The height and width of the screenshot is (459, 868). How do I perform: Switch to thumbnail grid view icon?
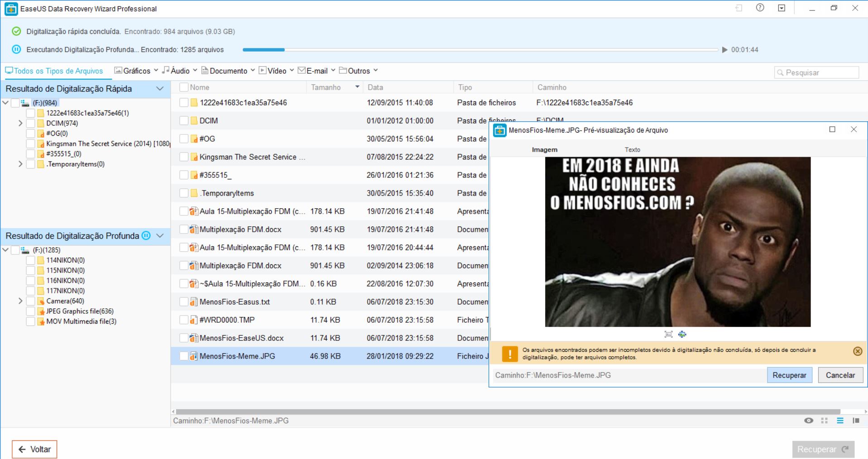[825, 421]
